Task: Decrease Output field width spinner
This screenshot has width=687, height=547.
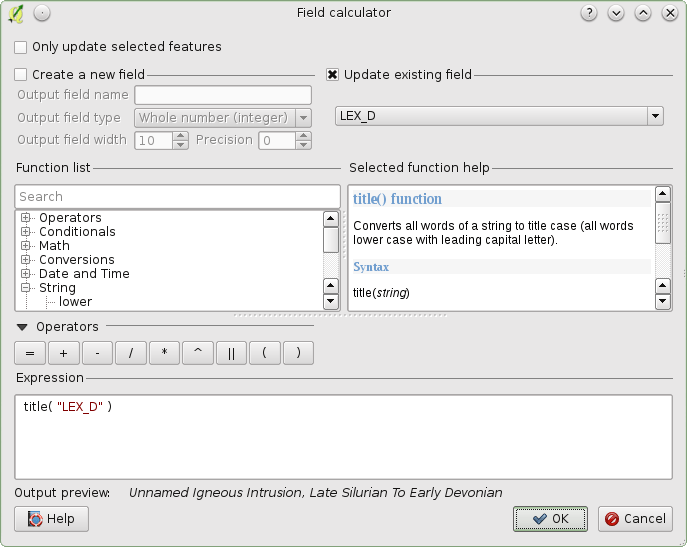Action: [181, 145]
